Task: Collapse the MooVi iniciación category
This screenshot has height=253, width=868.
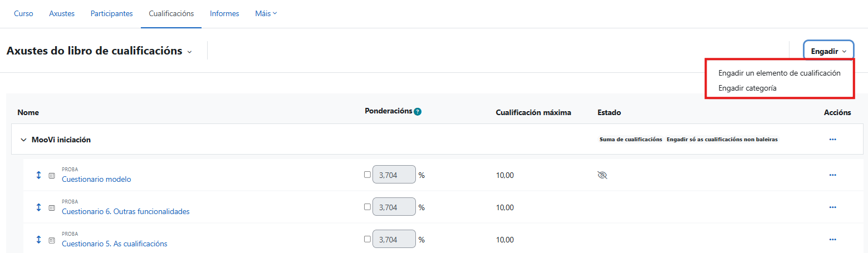Action: coord(23,140)
